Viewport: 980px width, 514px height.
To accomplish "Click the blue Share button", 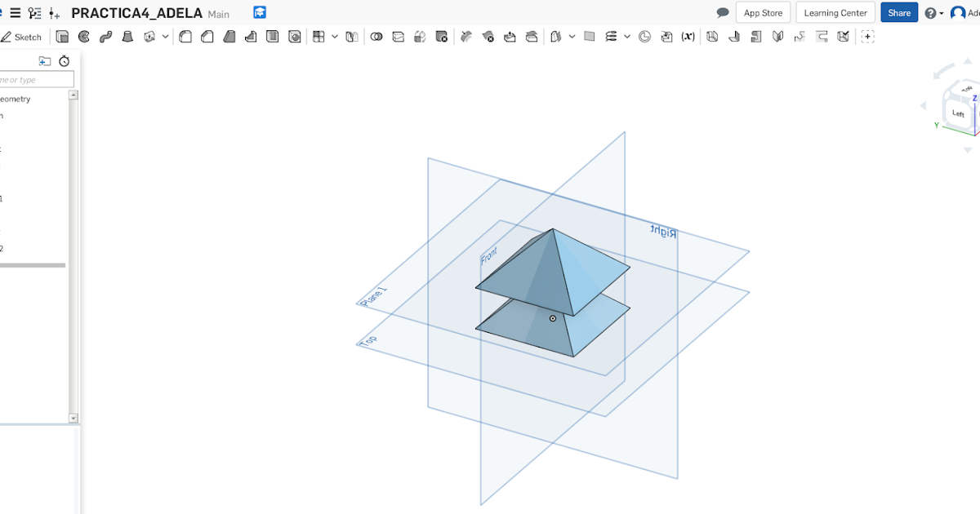I will [899, 12].
